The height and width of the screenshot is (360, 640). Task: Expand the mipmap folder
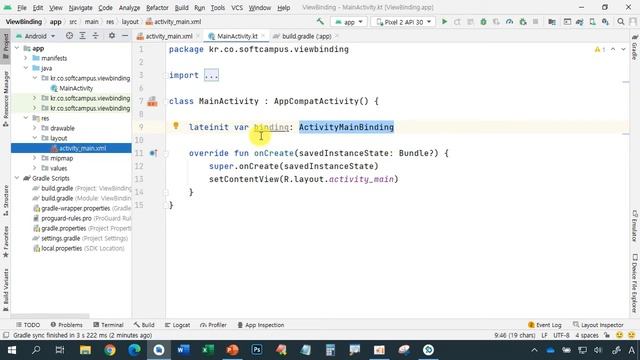coord(35,158)
